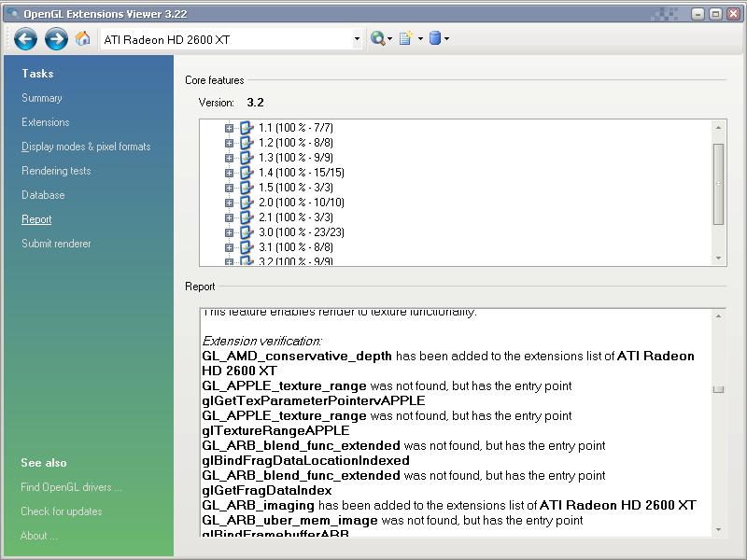Expand the 3.1 (100 % - 8/8) node

point(229,247)
